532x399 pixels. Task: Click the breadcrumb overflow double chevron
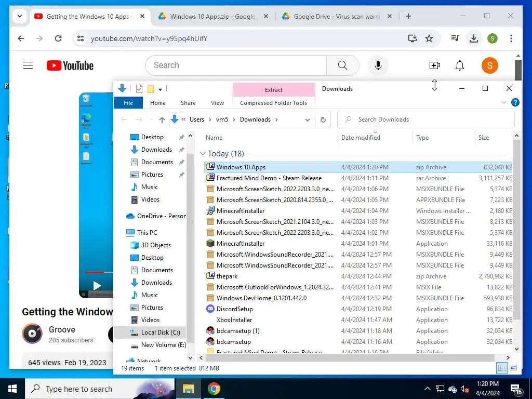coord(183,119)
